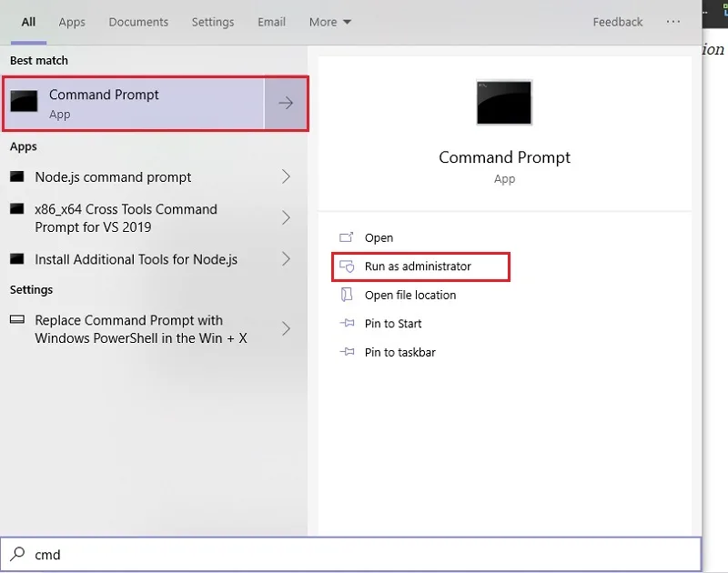Switch to the Apps tab
728x573 pixels.
tap(72, 22)
